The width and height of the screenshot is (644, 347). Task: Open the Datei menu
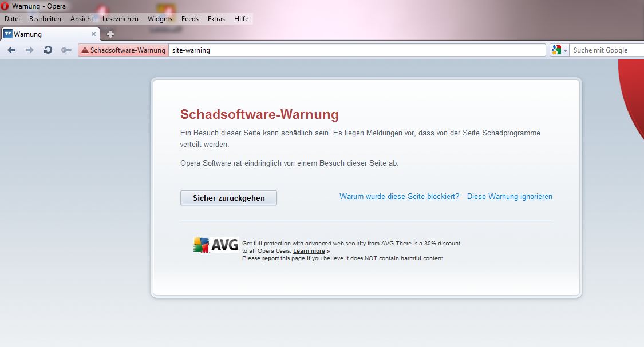[x=12, y=19]
